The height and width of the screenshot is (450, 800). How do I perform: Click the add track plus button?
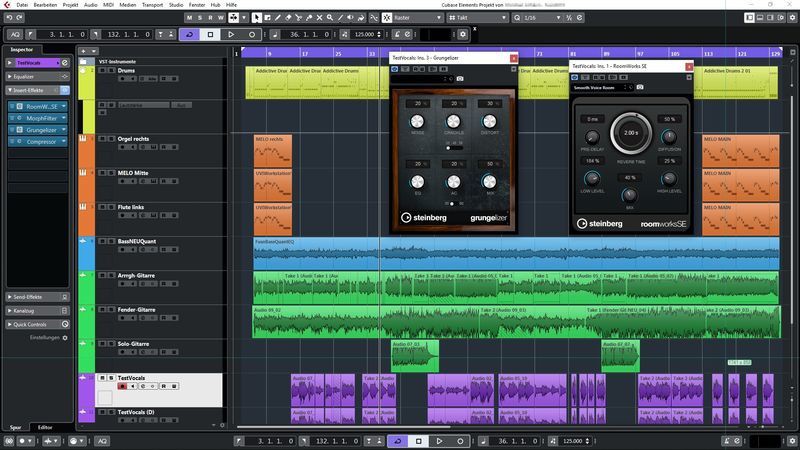click(x=83, y=50)
